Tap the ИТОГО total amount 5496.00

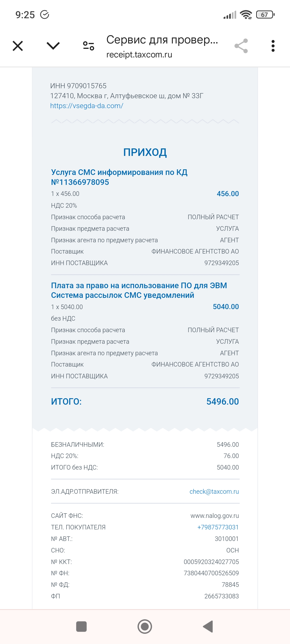click(x=222, y=401)
